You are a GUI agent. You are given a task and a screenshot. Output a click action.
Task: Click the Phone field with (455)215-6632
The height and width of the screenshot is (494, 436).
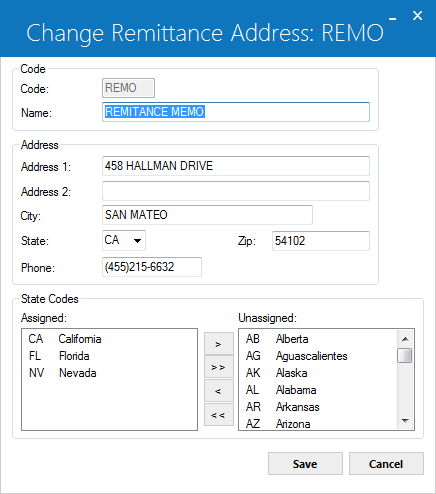[152, 267]
